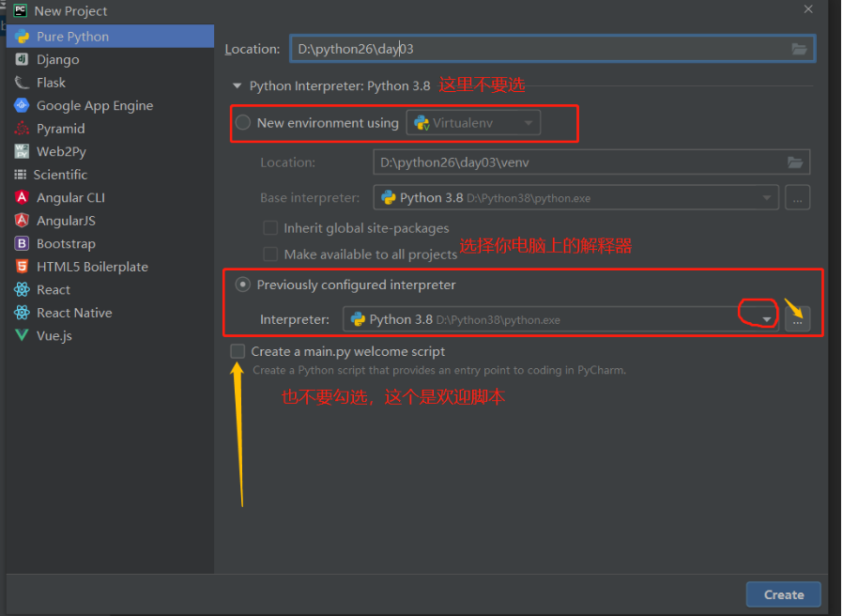This screenshot has width=843, height=616.
Task: Choose the React project type
Action: [x=110, y=289]
